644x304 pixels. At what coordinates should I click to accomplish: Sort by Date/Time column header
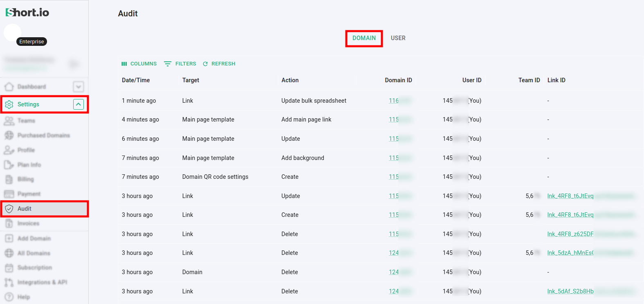[x=136, y=80]
